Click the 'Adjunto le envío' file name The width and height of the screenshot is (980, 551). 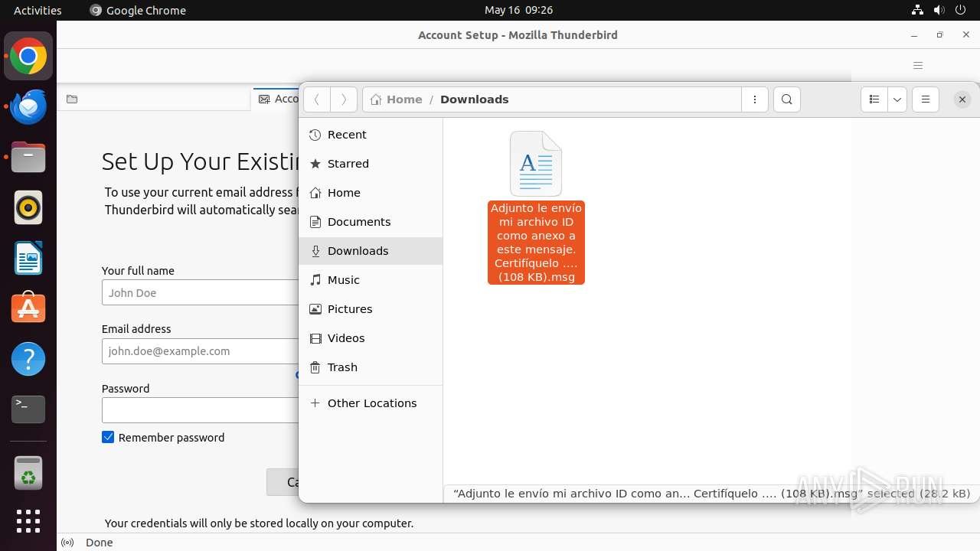[536, 243]
